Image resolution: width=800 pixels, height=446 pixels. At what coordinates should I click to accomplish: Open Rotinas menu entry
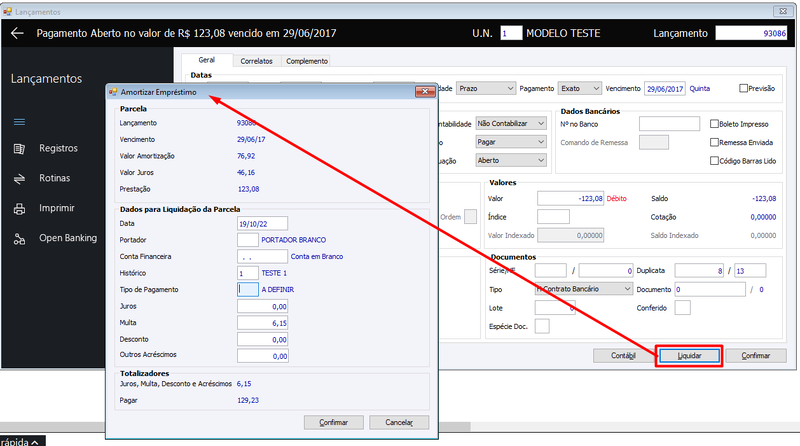click(55, 178)
